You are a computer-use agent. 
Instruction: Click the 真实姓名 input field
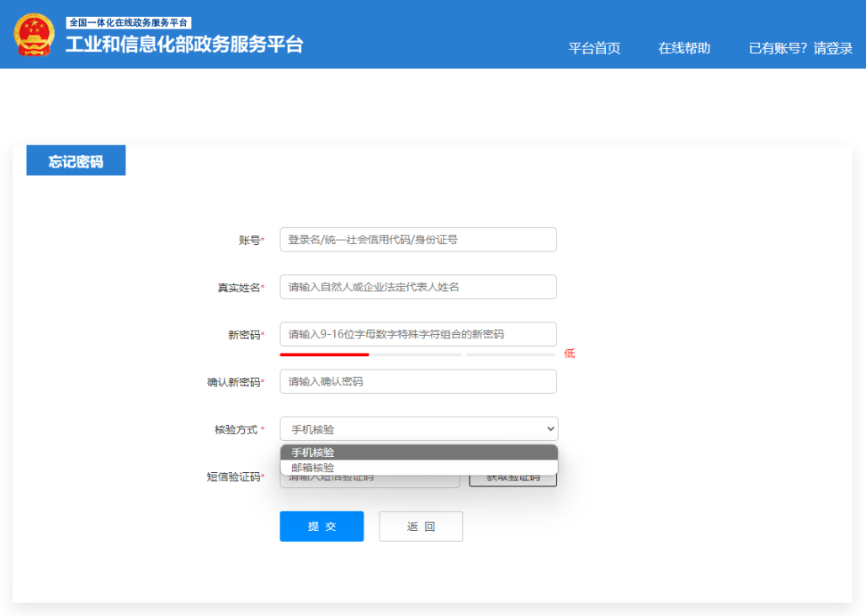point(418,286)
